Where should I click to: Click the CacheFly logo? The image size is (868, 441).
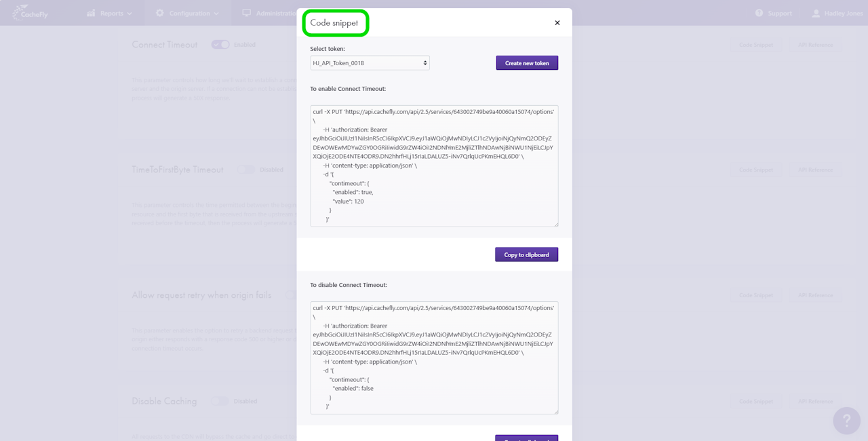coord(30,13)
